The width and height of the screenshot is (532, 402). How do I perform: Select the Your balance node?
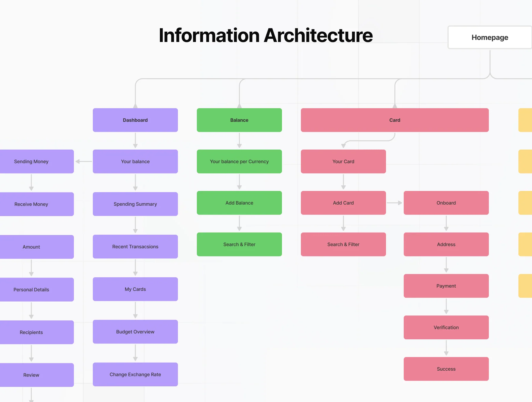coord(135,161)
